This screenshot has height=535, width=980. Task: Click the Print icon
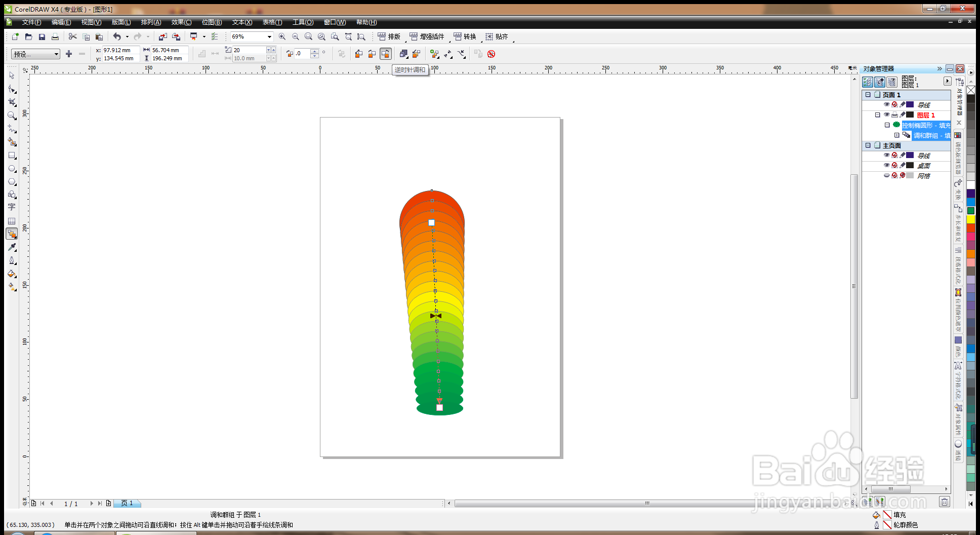[x=55, y=36]
